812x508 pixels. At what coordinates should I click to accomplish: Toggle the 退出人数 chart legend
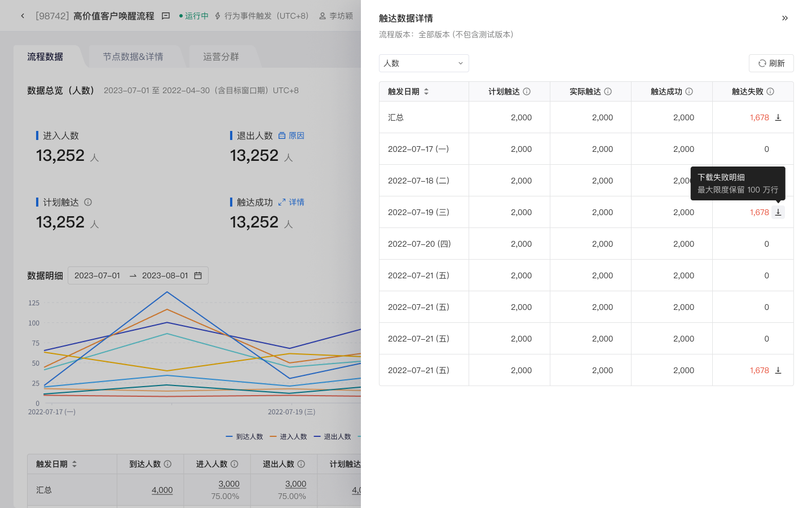[x=332, y=436]
